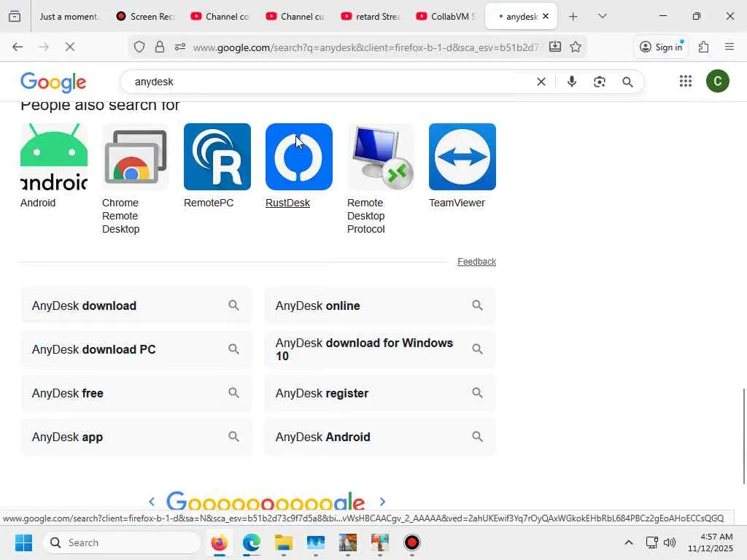Search AnyDesk download for Windows 10

pyautogui.click(x=380, y=349)
